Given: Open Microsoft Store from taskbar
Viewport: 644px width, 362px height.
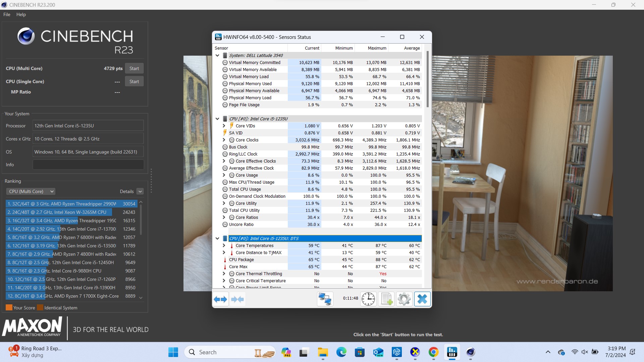Looking at the screenshot, I should click(x=360, y=352).
